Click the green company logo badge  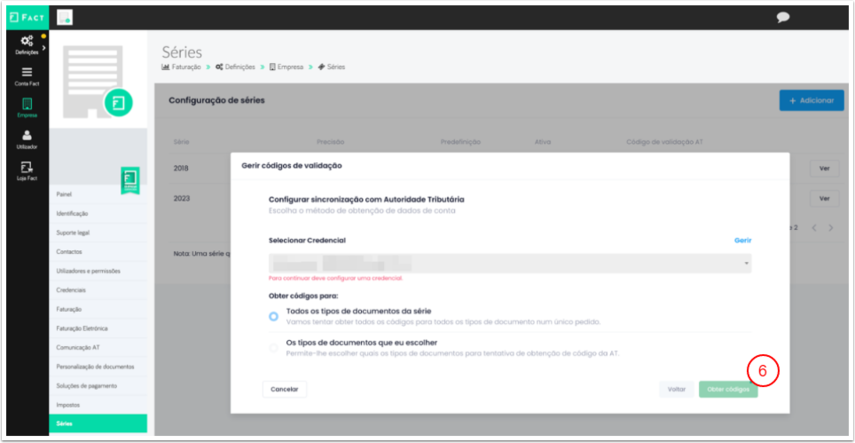click(118, 103)
